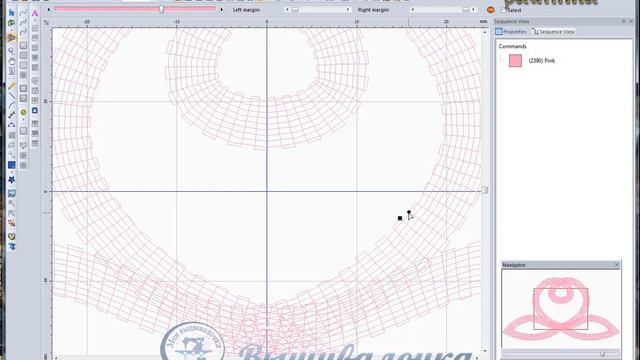Select the arrow Select tool in left toolbar

11,13
